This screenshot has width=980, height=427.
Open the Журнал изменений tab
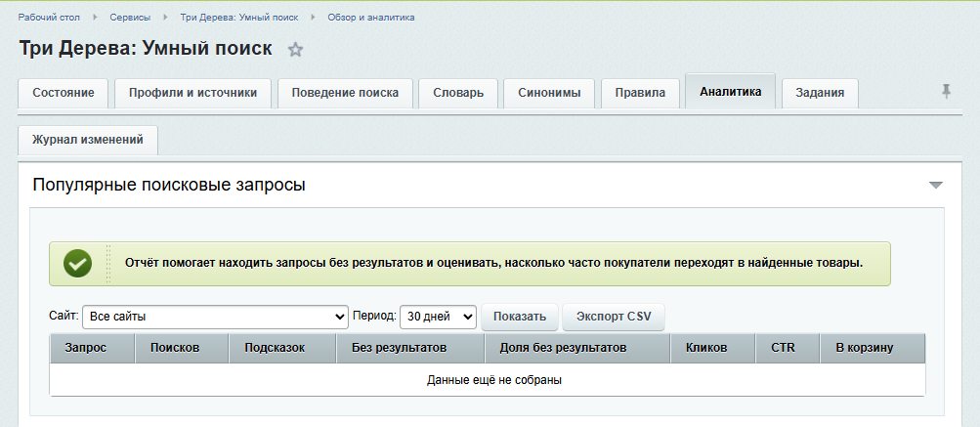pyautogui.click(x=88, y=140)
